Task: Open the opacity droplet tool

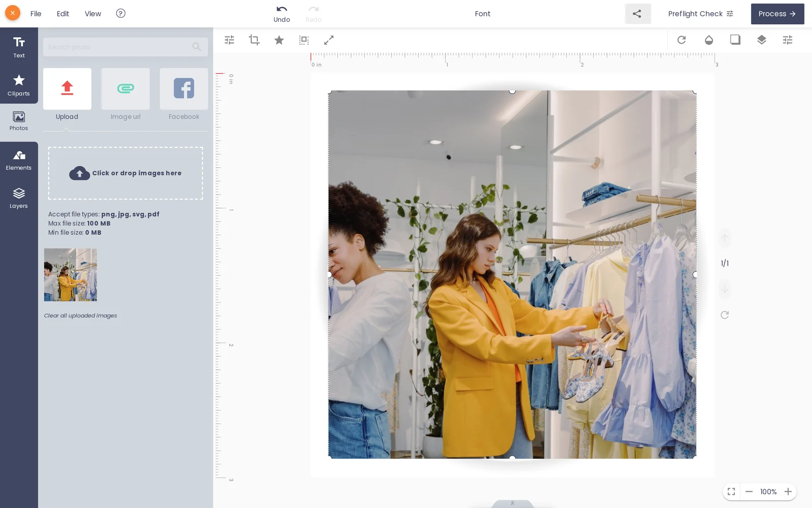Action: click(709, 40)
